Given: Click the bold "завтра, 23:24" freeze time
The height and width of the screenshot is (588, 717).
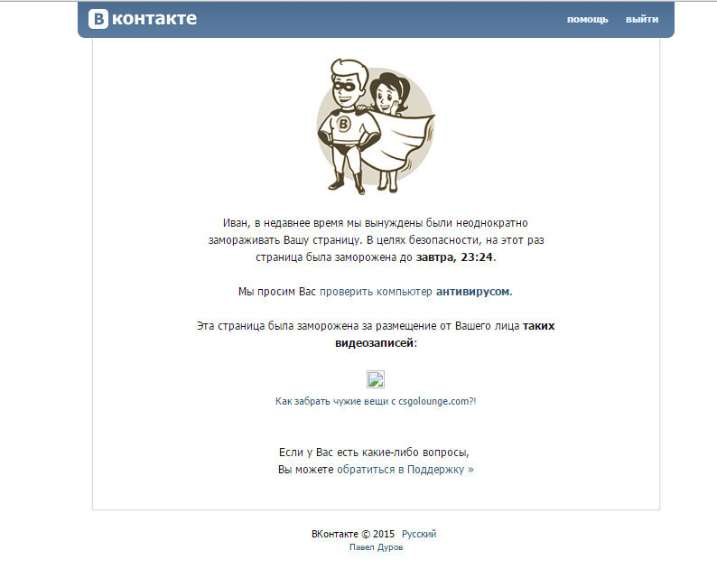Looking at the screenshot, I should (454, 257).
